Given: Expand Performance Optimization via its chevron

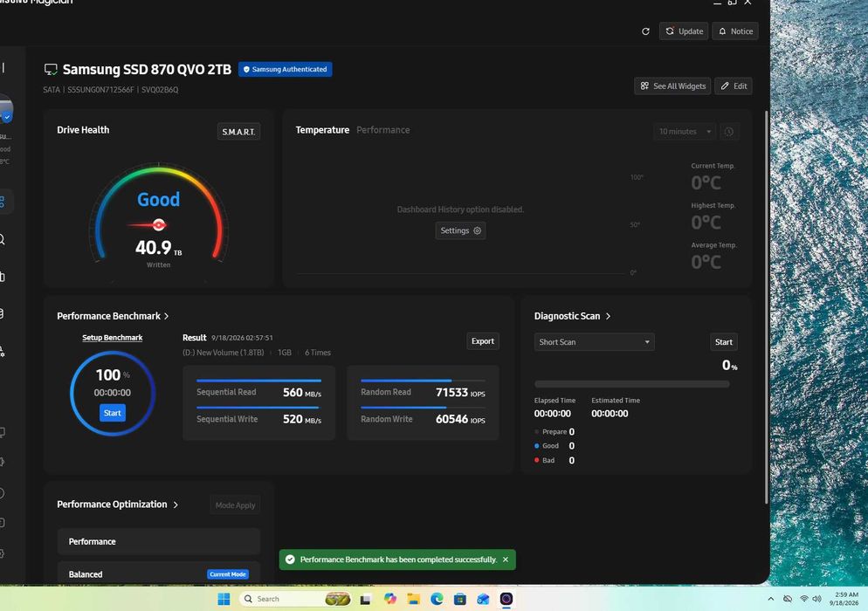Looking at the screenshot, I should tap(176, 505).
